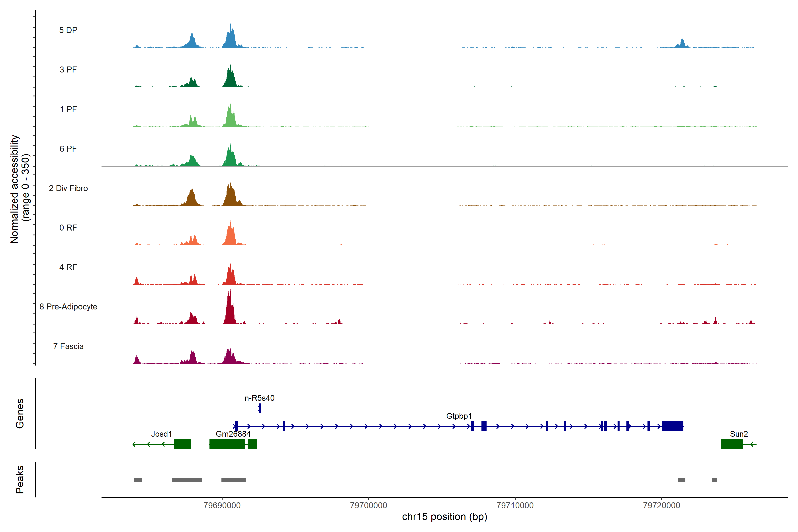The height and width of the screenshot is (532, 798).
Task: Click the 7 Fascia track label
Action: pyautogui.click(x=68, y=346)
